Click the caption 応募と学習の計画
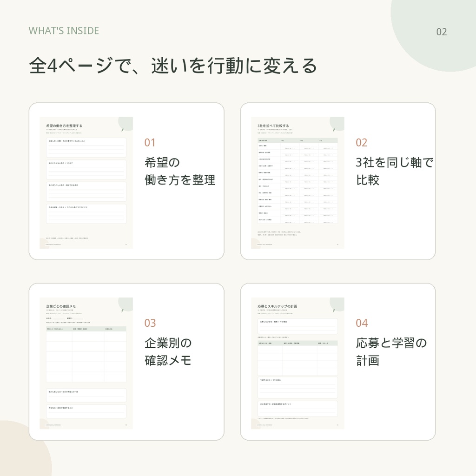Image resolution: width=476 pixels, height=476 pixels. coord(391,351)
